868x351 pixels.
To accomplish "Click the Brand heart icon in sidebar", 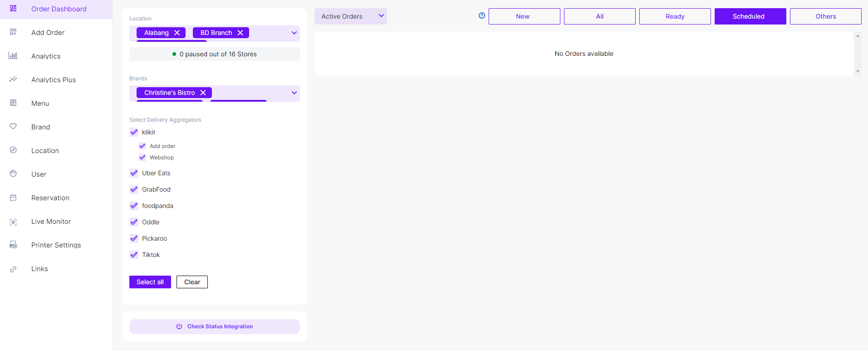I will (13, 127).
